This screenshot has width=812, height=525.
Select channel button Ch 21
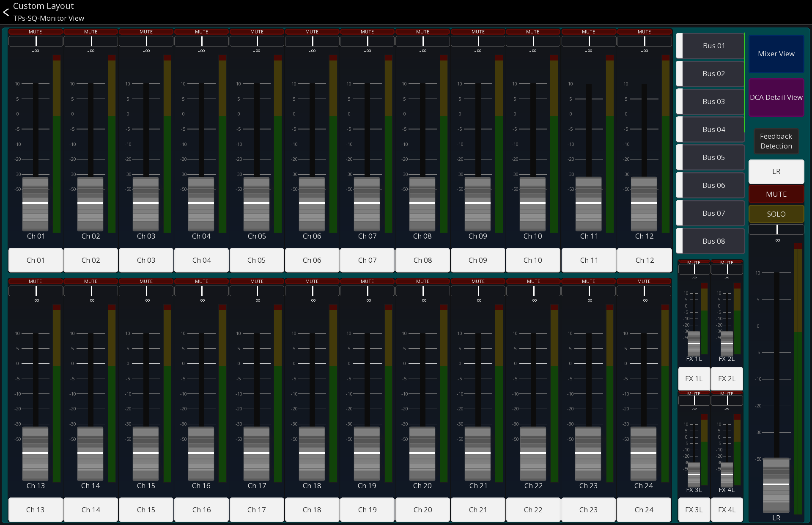tap(478, 510)
